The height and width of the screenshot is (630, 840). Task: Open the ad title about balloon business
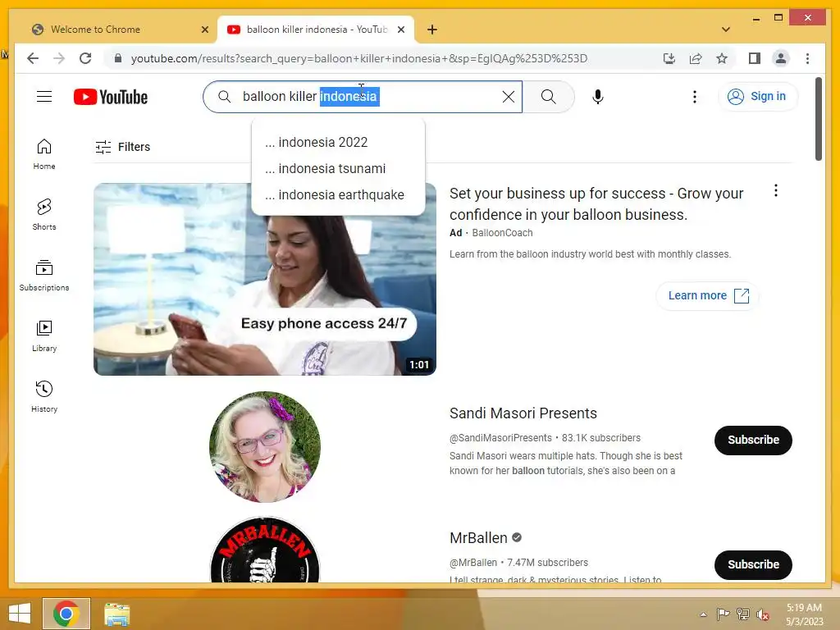[x=596, y=203]
